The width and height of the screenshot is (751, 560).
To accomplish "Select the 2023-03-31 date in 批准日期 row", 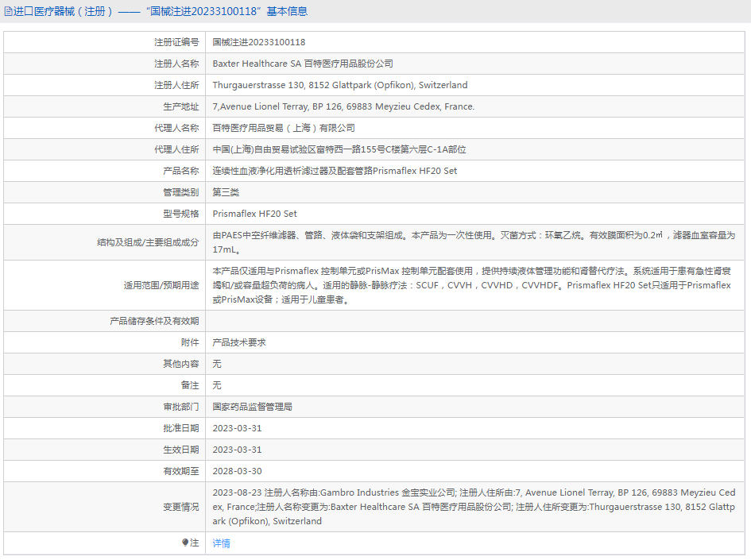I will click(237, 428).
